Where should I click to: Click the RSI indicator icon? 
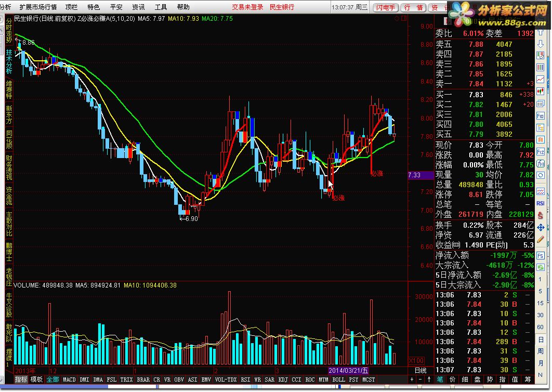(541, 203)
